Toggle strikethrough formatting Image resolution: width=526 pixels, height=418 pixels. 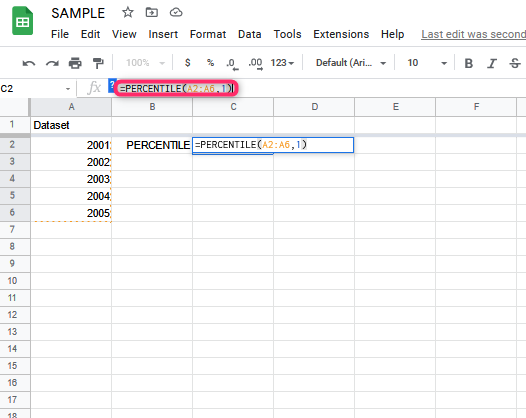tap(515, 63)
